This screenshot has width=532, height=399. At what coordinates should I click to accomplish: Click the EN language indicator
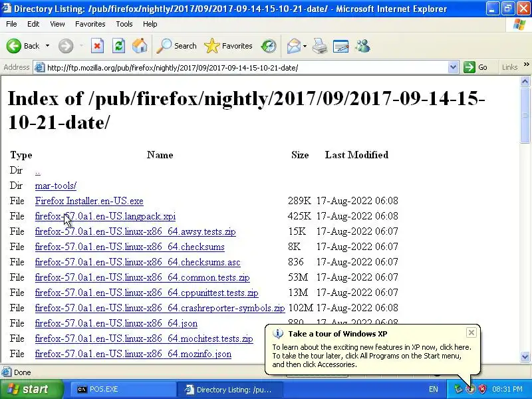coord(434,389)
